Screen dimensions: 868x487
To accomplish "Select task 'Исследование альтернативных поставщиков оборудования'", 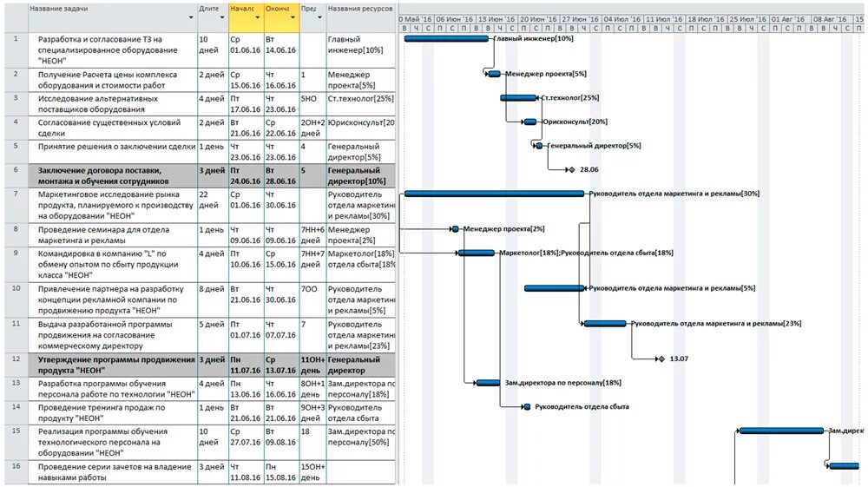I will (112, 103).
